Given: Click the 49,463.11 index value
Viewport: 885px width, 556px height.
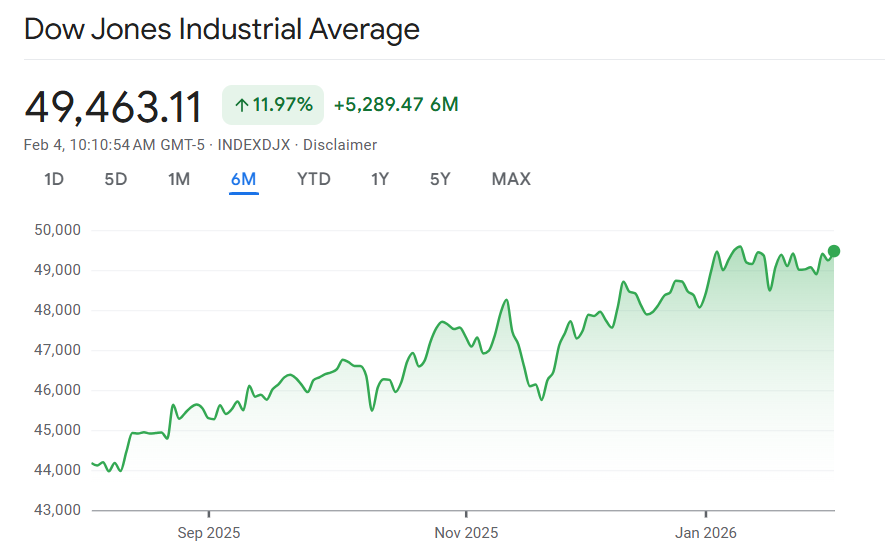Looking at the screenshot, I should coord(113,106).
